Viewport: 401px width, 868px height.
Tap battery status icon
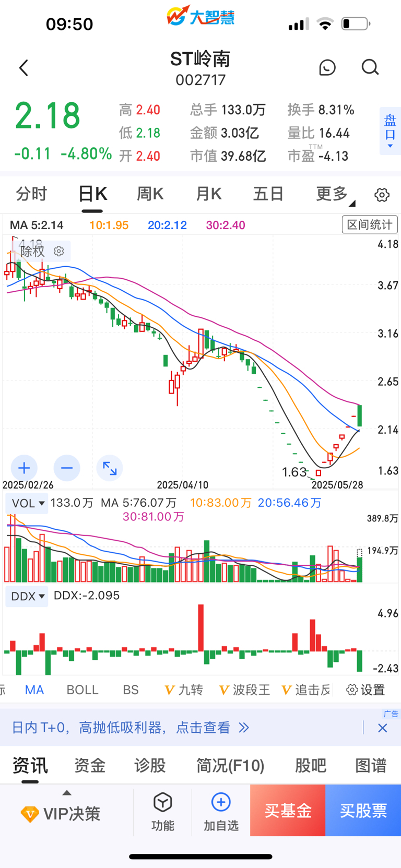(356, 23)
